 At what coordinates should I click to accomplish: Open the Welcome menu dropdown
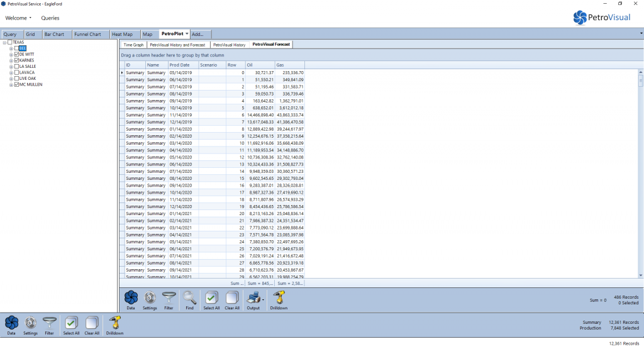18,18
